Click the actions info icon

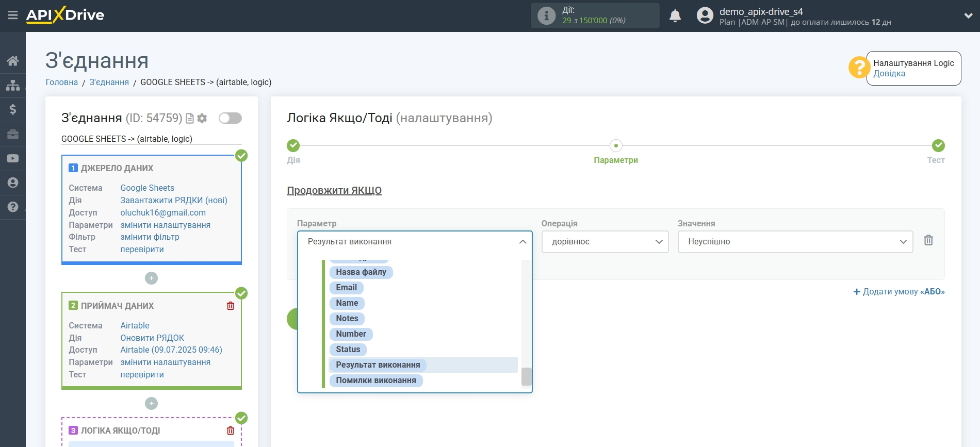546,15
